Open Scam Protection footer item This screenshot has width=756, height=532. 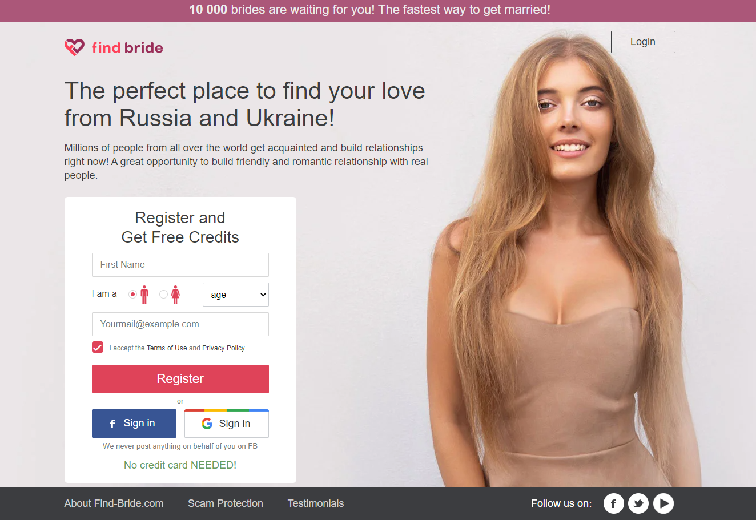click(226, 503)
